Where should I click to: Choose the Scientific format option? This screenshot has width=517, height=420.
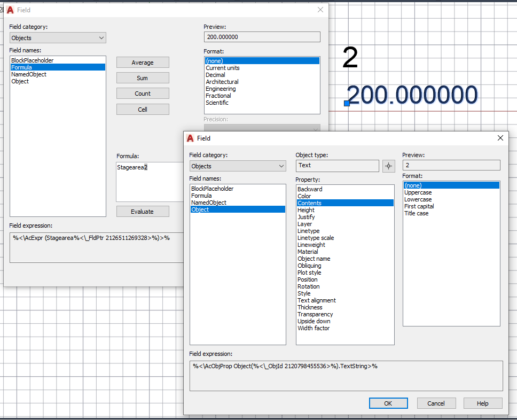click(x=217, y=103)
